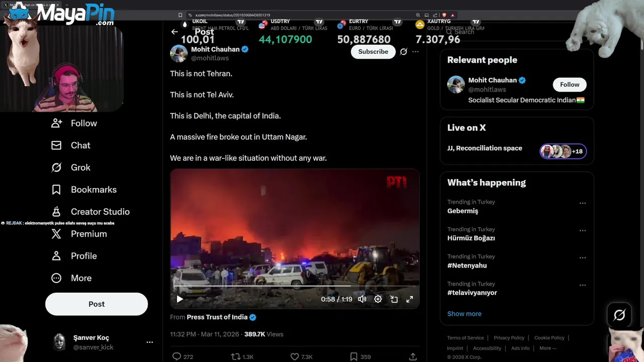Click the reply icon with 272 replies
This screenshot has height=362, width=644.
click(177, 356)
